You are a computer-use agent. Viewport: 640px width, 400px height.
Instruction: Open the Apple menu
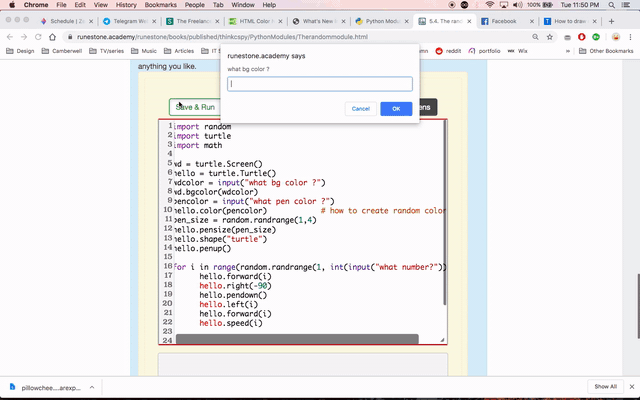12,5
